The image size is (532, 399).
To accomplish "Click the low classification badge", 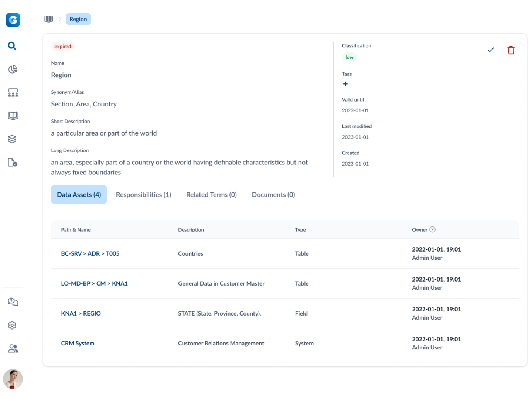I will (349, 57).
